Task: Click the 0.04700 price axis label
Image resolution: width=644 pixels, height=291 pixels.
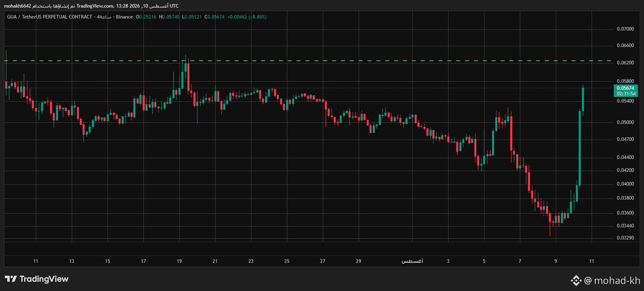Action: pyautogui.click(x=625, y=139)
